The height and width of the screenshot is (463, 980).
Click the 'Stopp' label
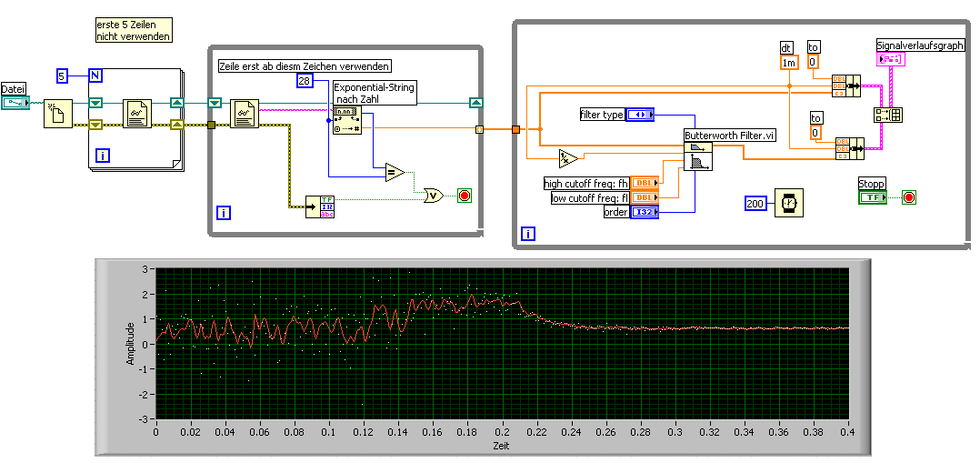pyautogui.click(x=872, y=184)
